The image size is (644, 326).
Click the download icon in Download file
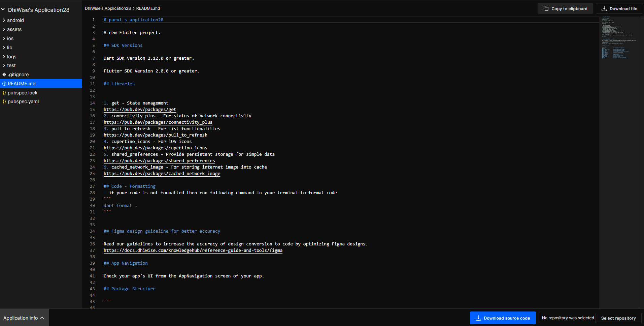(604, 9)
